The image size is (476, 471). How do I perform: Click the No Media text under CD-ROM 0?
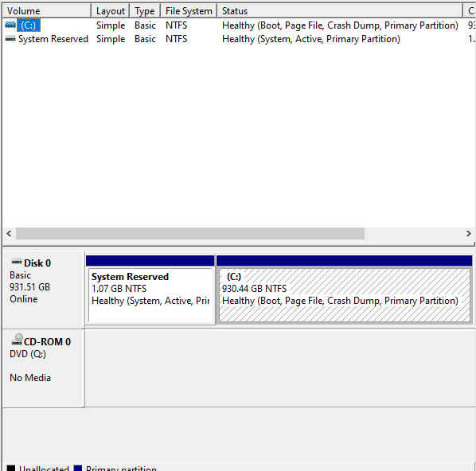point(30,378)
